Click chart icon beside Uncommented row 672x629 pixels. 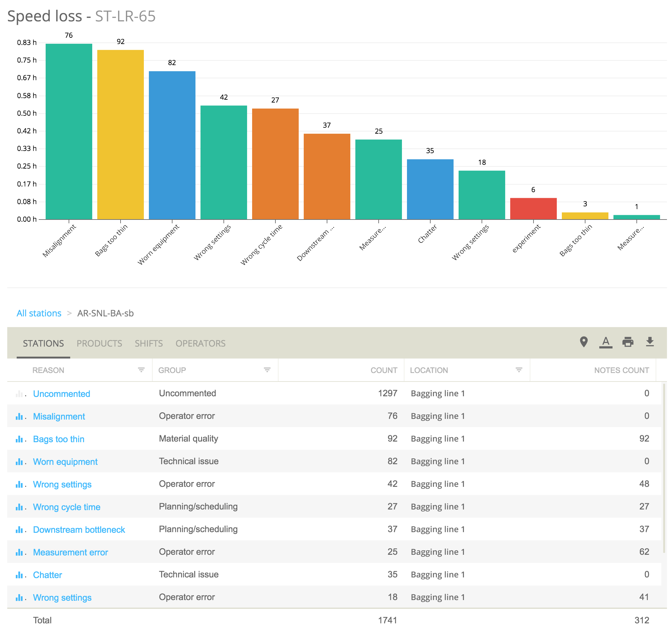(19, 394)
